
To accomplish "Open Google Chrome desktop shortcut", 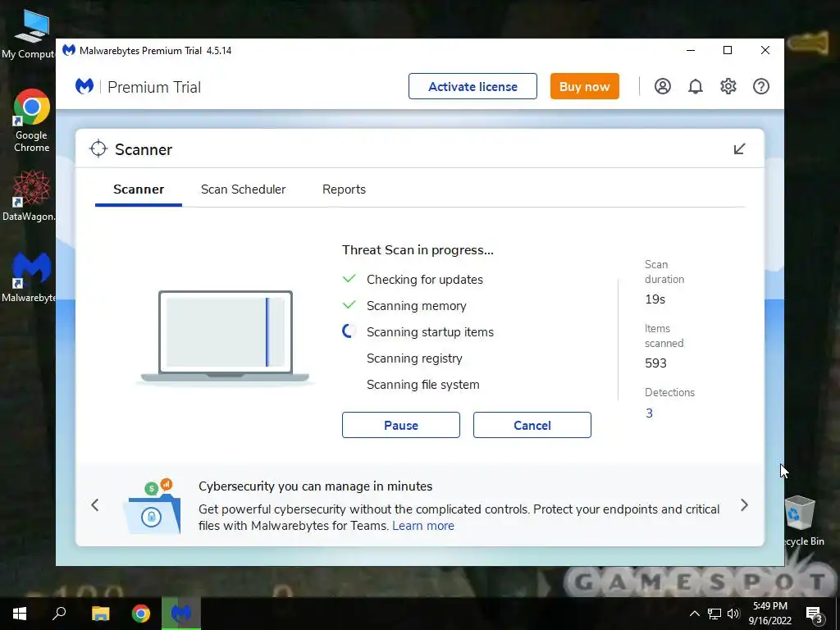I will [x=31, y=121].
